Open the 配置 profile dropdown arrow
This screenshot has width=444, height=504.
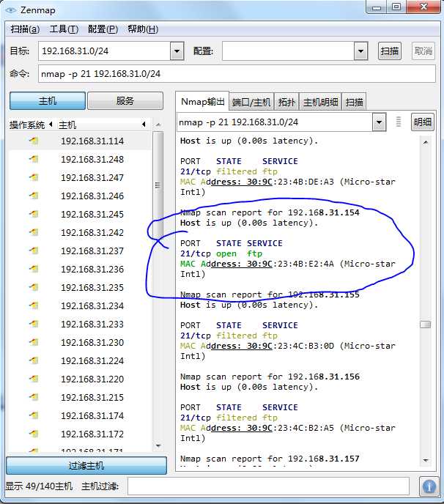click(x=360, y=51)
